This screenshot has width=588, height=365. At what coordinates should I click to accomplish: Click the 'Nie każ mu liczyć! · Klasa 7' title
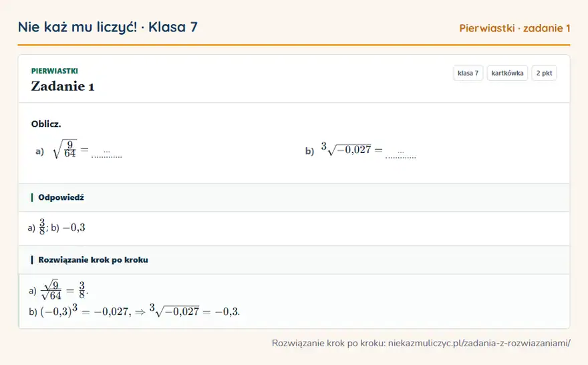pyautogui.click(x=108, y=27)
